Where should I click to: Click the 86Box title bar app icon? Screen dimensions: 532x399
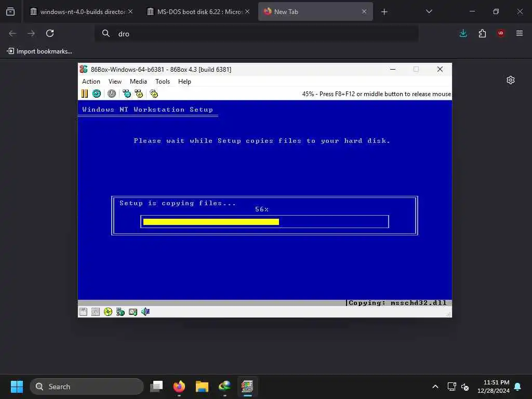pyautogui.click(x=84, y=69)
